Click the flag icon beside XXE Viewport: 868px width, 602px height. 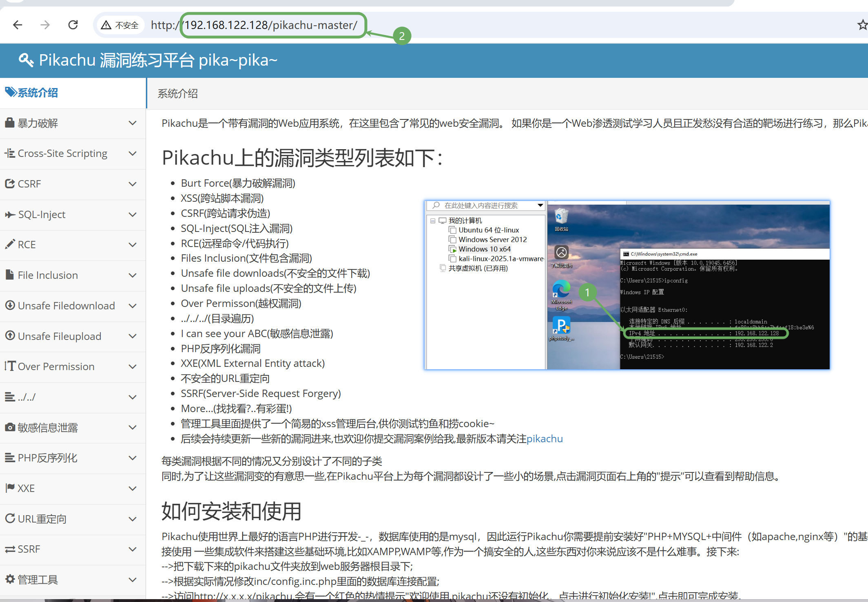[x=10, y=487]
